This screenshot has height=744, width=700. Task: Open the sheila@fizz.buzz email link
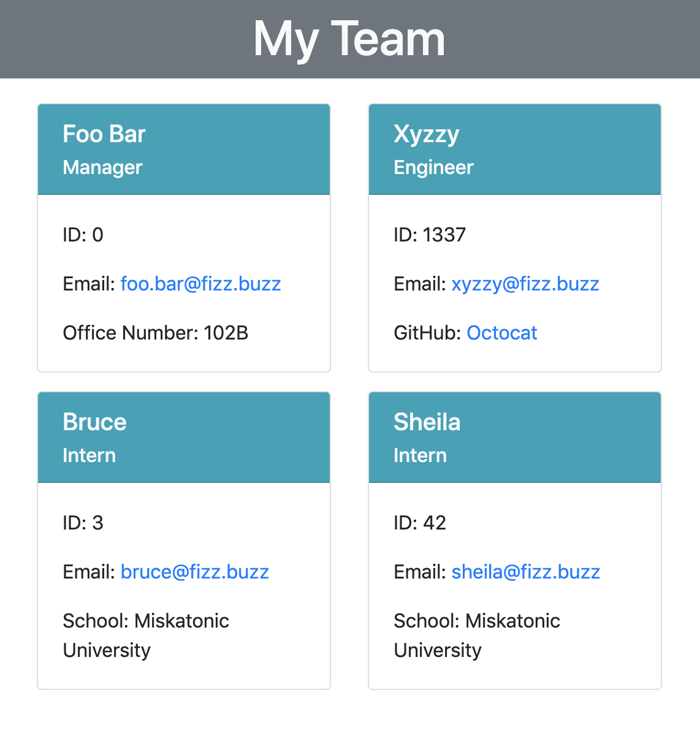(x=525, y=572)
